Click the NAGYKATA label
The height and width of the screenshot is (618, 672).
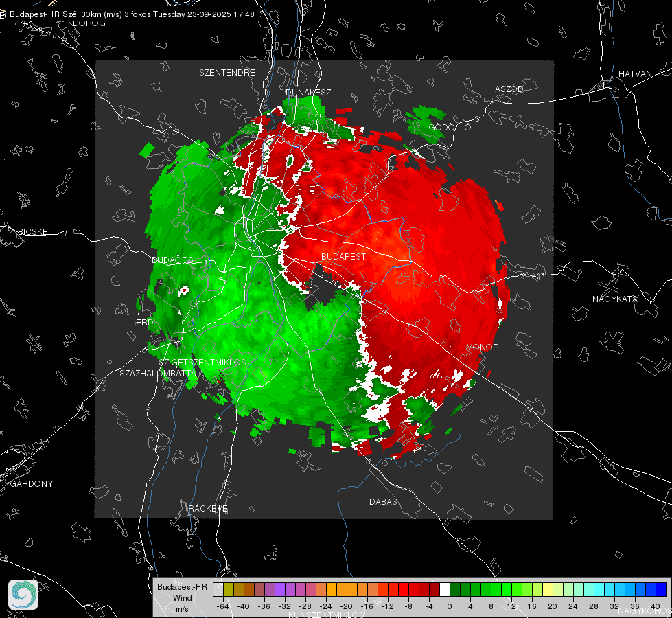point(615,299)
